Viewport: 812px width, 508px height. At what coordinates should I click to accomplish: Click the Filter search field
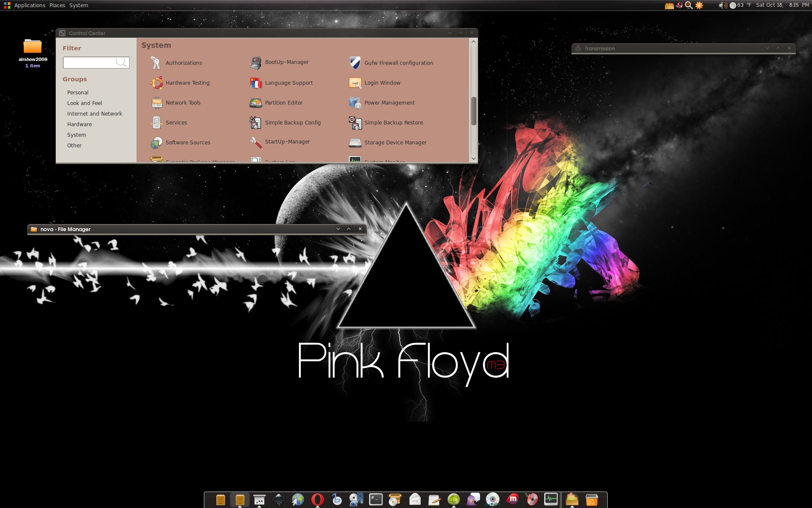90,63
